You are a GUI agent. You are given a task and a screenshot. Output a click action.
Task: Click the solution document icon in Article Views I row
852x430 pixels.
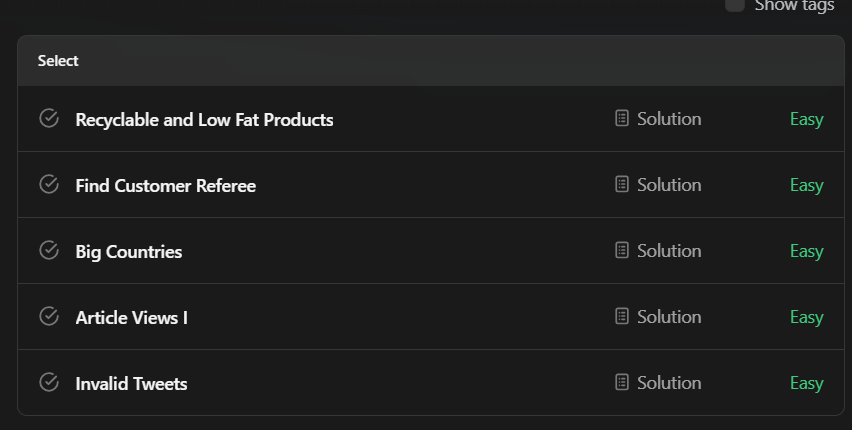pyautogui.click(x=622, y=316)
